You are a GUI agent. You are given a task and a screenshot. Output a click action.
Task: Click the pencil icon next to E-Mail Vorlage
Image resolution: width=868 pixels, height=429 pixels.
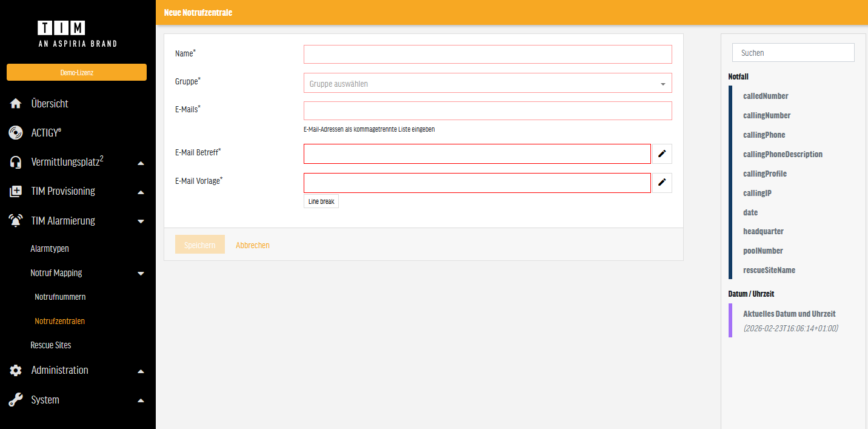662,183
